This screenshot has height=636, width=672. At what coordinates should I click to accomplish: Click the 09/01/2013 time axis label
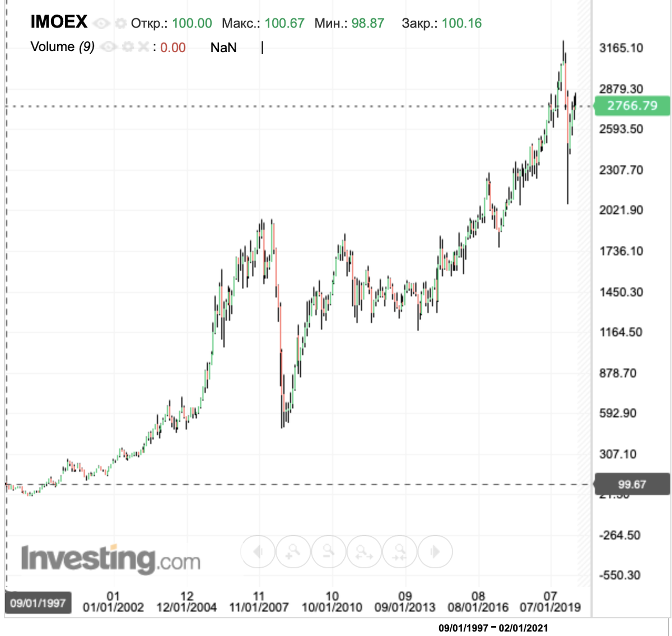coord(405,607)
